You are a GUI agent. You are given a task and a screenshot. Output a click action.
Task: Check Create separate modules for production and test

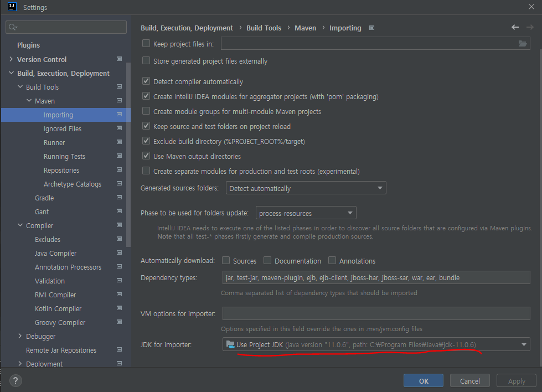tap(146, 171)
